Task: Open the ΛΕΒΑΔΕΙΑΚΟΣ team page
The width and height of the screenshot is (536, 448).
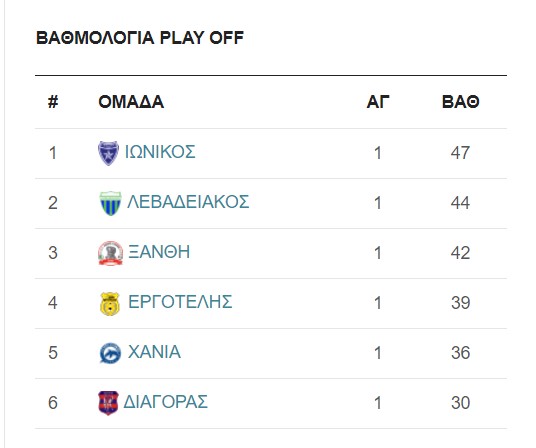Action: tap(188, 202)
